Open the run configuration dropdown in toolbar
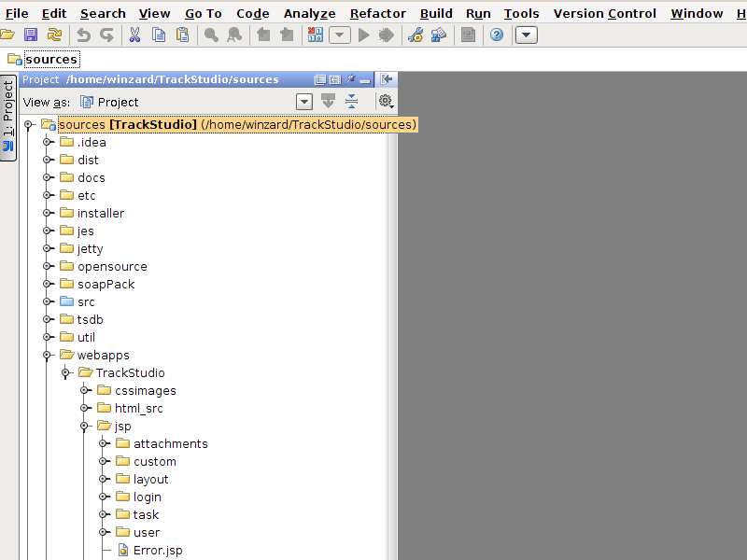This screenshot has height=560, width=747. [x=340, y=35]
